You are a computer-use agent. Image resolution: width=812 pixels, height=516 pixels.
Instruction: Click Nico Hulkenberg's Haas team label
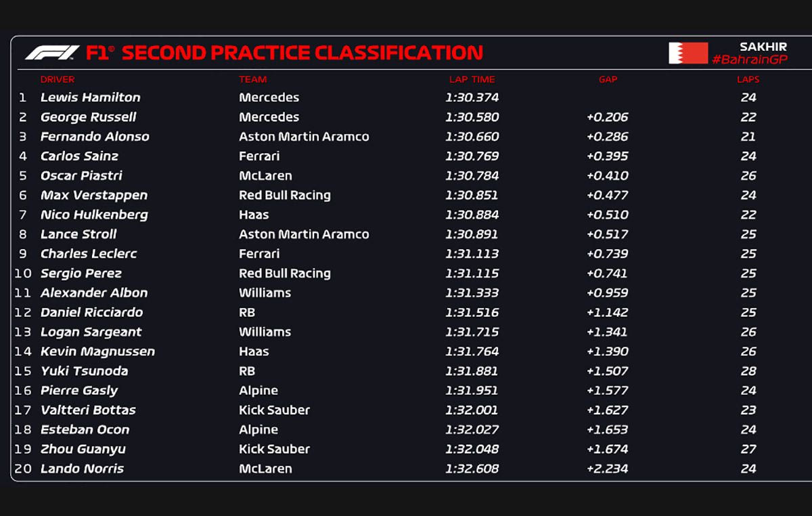(254, 215)
